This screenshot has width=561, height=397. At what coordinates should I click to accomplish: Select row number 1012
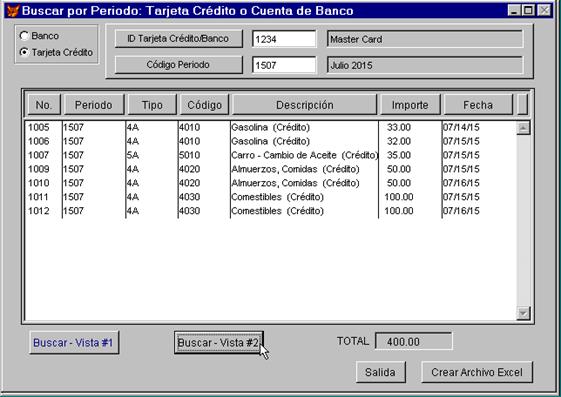39,211
